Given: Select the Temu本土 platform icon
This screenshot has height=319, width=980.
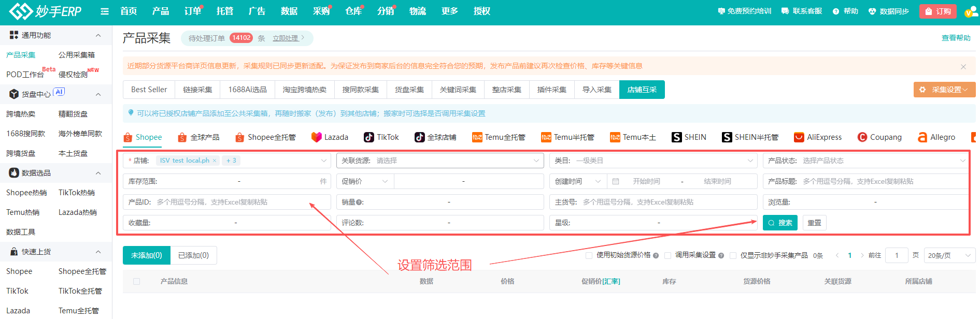Looking at the screenshot, I should point(615,137).
